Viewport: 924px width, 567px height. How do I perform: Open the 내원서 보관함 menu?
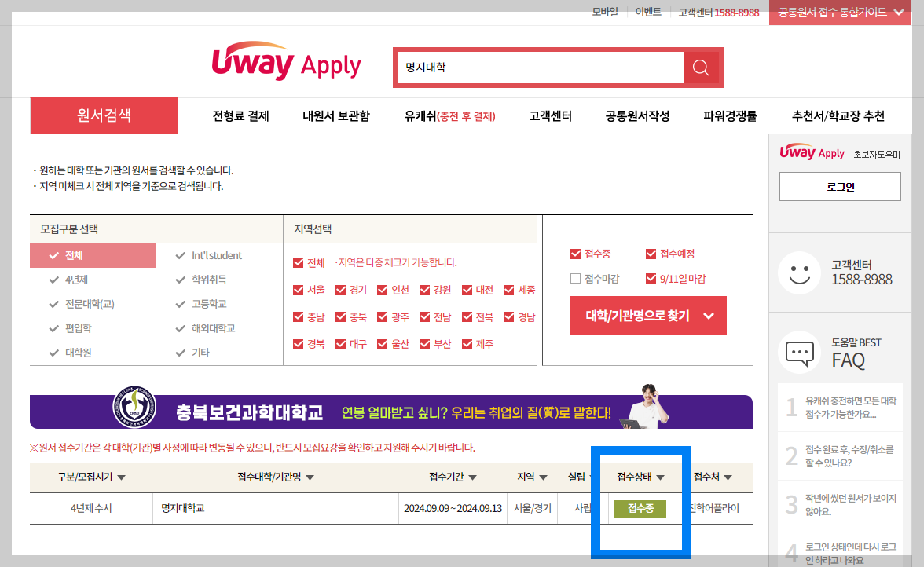coord(336,116)
